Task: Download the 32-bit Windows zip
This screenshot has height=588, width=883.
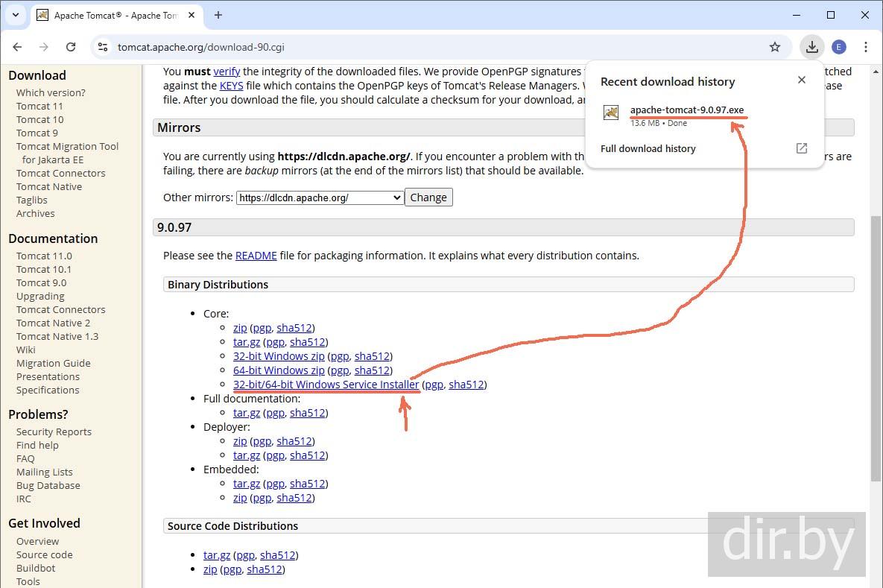Action: tap(279, 356)
